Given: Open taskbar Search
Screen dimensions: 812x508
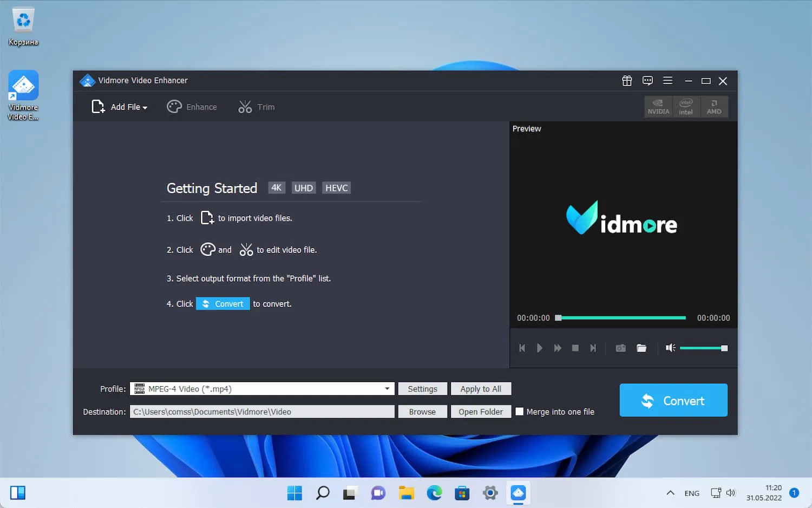Looking at the screenshot, I should click(x=323, y=493).
